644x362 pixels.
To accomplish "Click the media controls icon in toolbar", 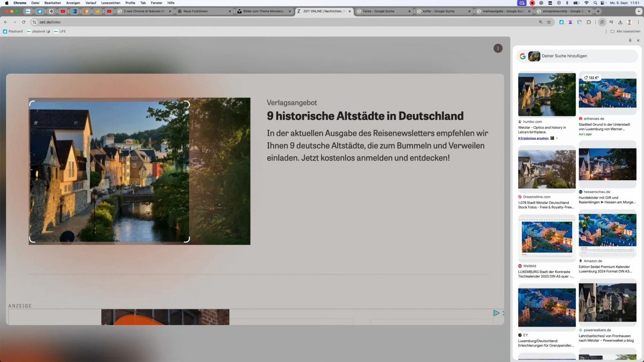I will 611,22.
